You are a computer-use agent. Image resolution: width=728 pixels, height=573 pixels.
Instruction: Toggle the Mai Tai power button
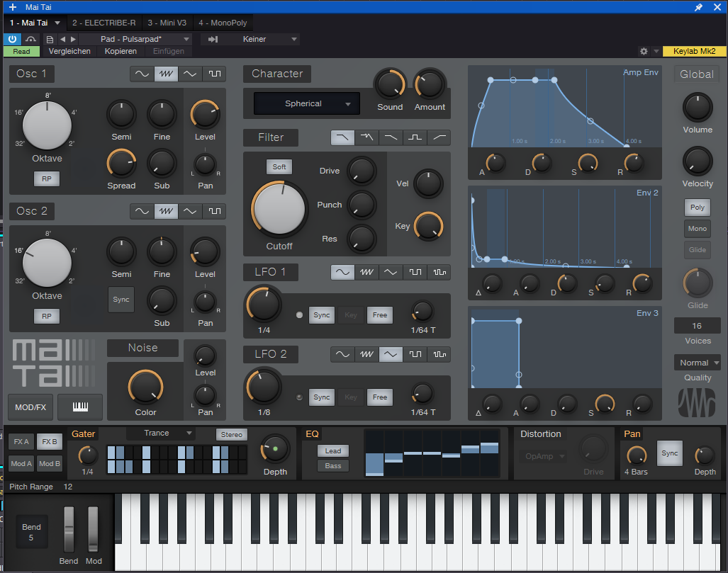12,40
